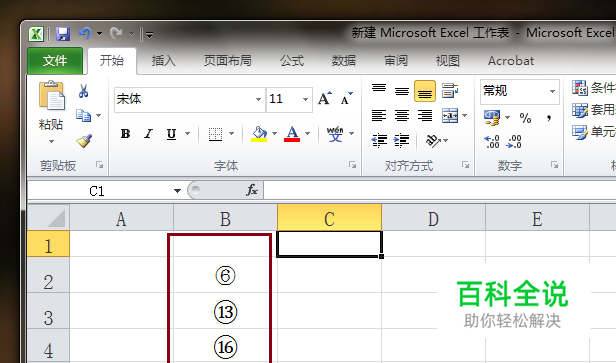
Task: Click the 粘贴 (Paste) clipboard icon
Action: click(51, 95)
